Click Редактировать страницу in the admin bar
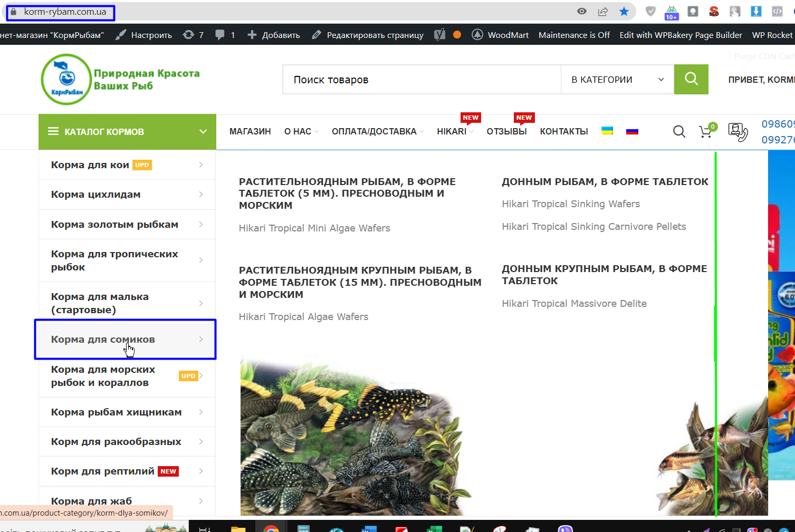This screenshot has width=795, height=532. tap(368, 35)
